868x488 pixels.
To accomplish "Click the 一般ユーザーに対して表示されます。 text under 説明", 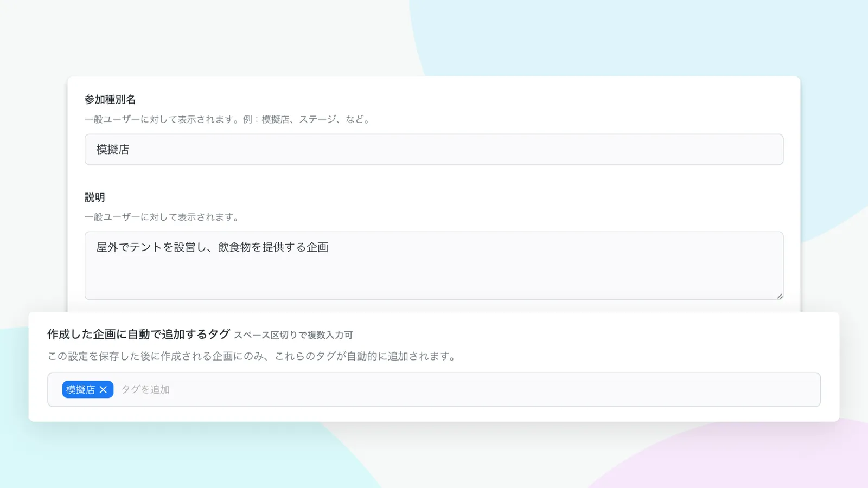I will click(x=162, y=217).
